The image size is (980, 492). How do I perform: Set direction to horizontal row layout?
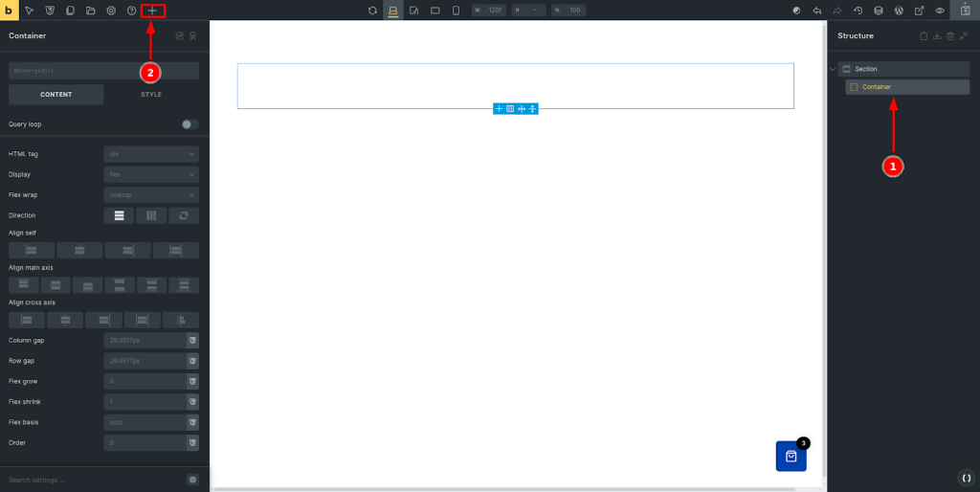tap(151, 215)
